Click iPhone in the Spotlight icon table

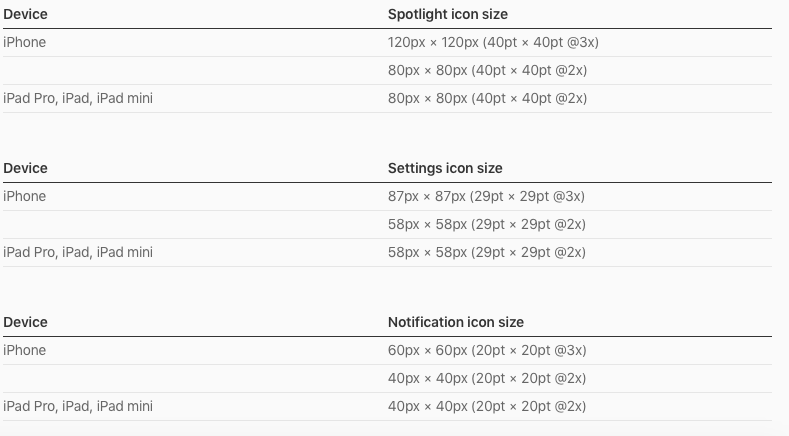point(25,42)
